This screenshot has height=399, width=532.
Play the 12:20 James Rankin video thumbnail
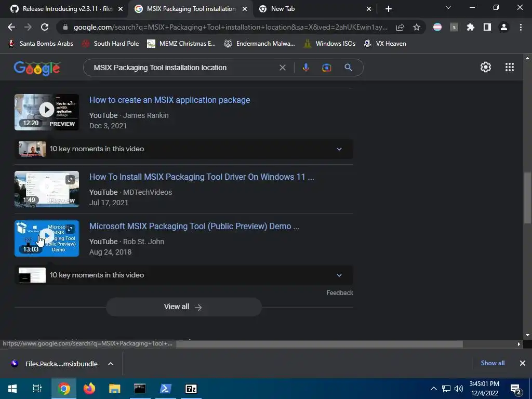[x=46, y=112]
